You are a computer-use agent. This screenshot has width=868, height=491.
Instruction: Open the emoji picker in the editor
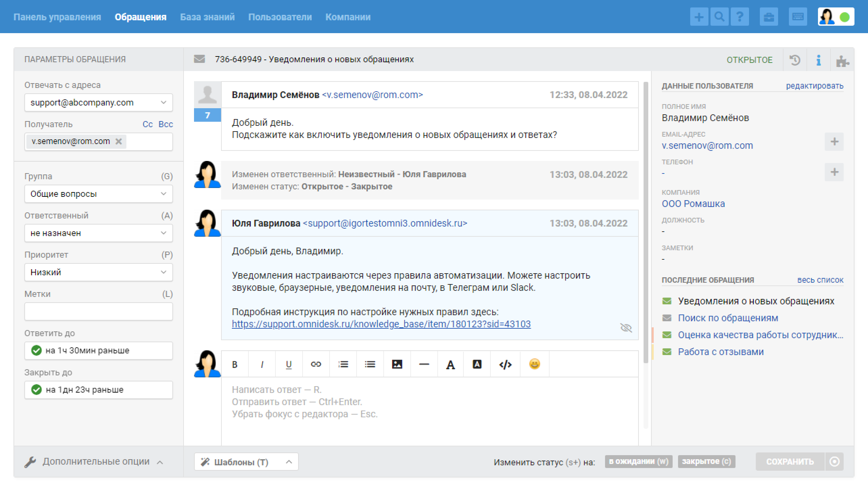[534, 364]
